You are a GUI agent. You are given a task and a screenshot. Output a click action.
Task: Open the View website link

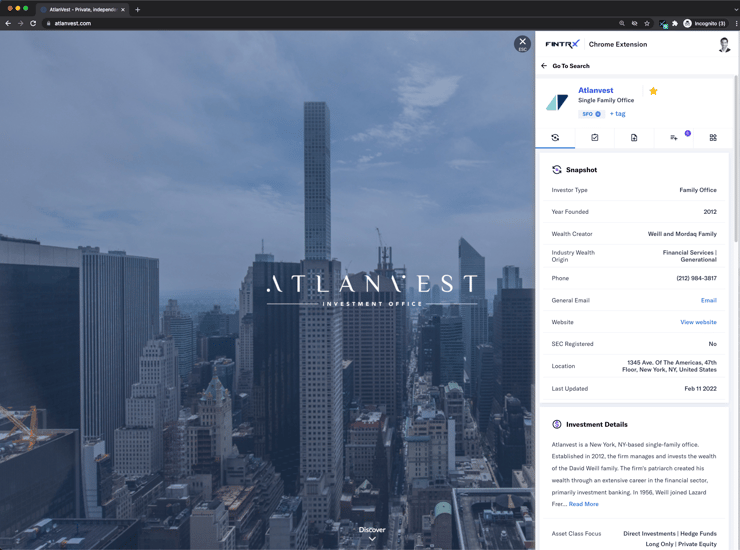698,322
